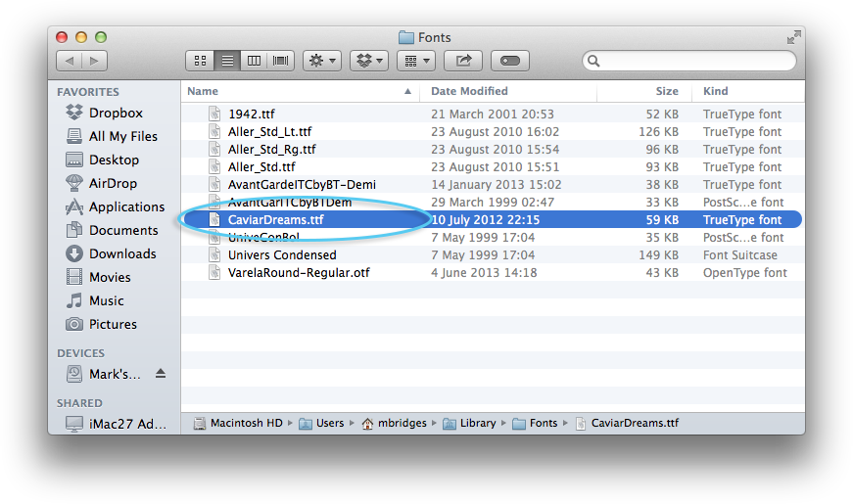Switch to column view
This screenshot has width=853, height=504.
click(254, 61)
